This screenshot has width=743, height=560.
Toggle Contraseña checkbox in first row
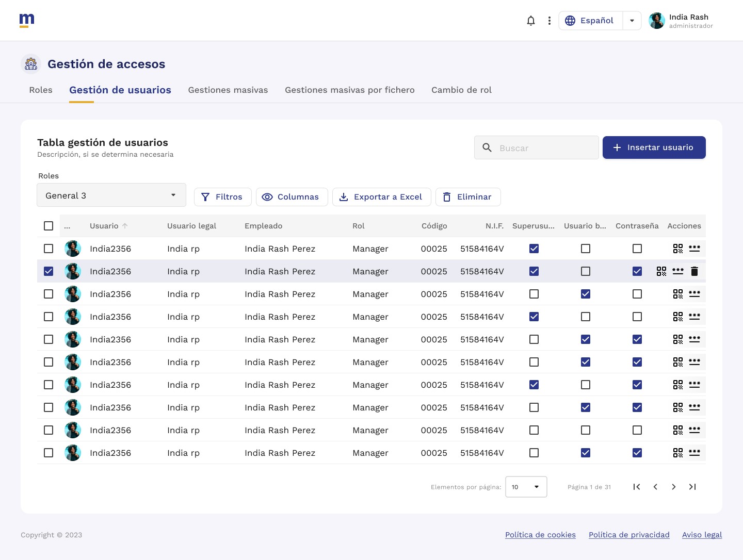(x=637, y=249)
